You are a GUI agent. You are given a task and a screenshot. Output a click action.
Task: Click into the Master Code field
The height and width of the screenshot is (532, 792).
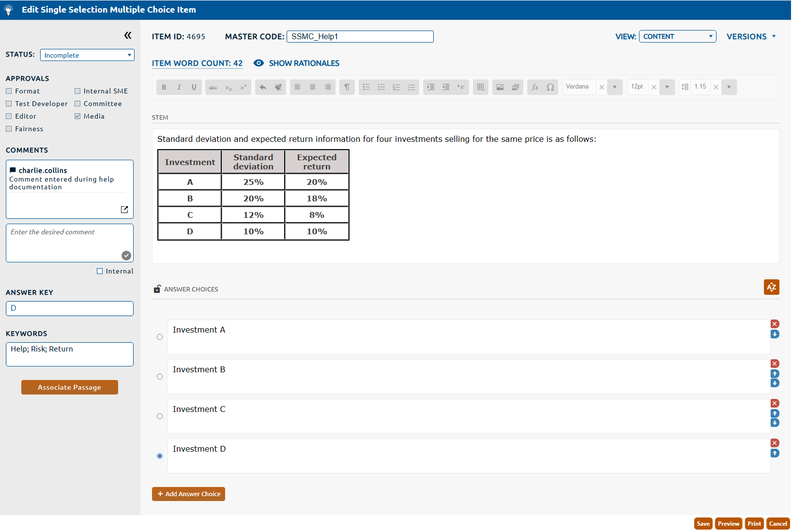click(x=360, y=36)
